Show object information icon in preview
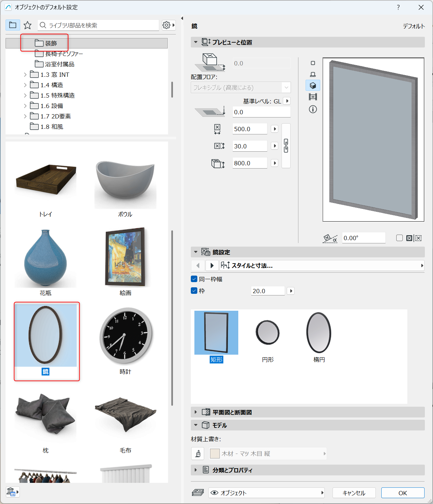Viewport: 433px width, 504px height. pos(313,109)
